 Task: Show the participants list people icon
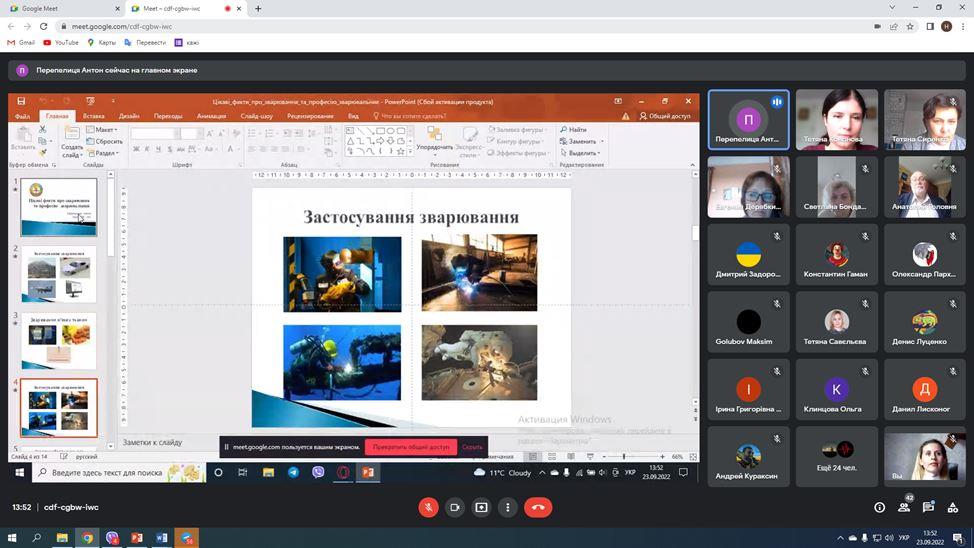pyautogui.click(x=904, y=508)
